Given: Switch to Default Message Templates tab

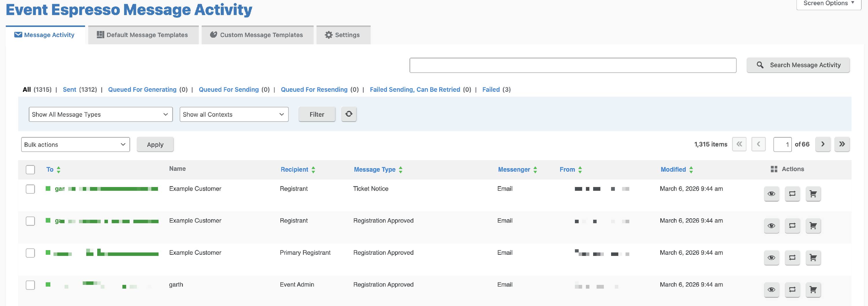Looking at the screenshot, I should tap(143, 35).
